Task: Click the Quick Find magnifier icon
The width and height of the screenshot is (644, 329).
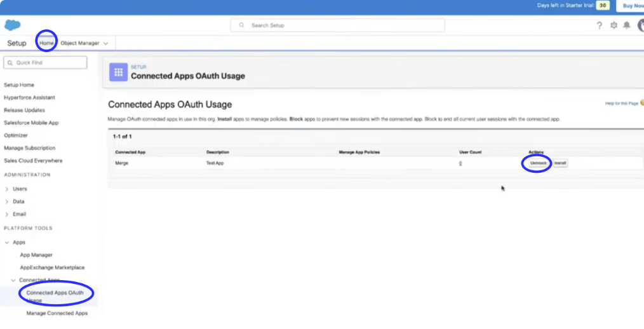Action: point(10,63)
